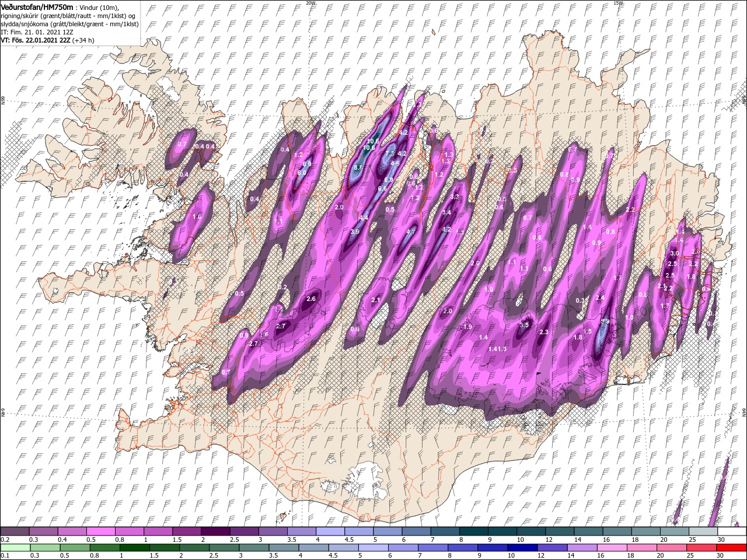This screenshot has width=747, height=560.
Task: Click the 3.0 snowfall value in the east
Action: click(675, 253)
